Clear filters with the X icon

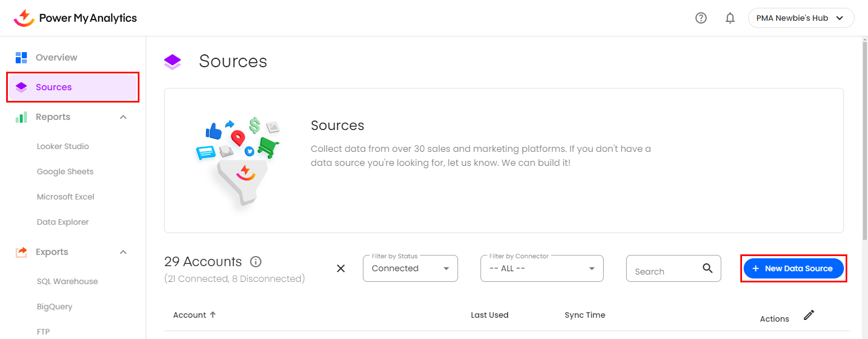pos(340,268)
